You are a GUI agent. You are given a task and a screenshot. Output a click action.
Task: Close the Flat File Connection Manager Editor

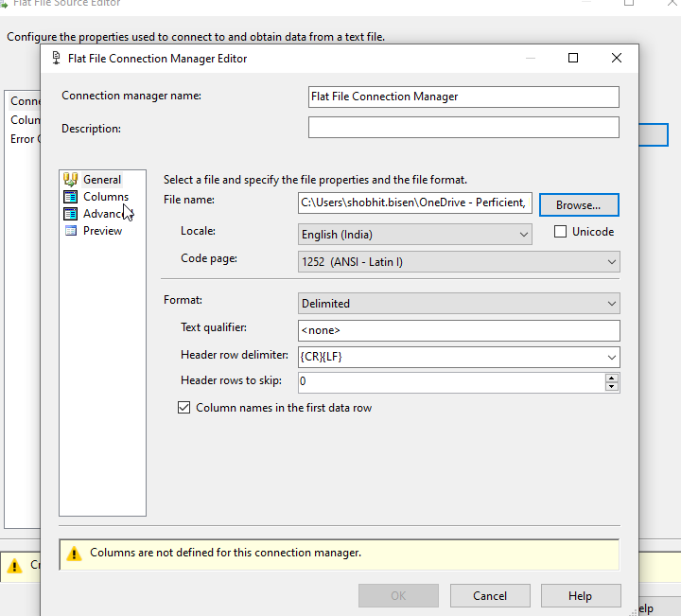point(617,58)
